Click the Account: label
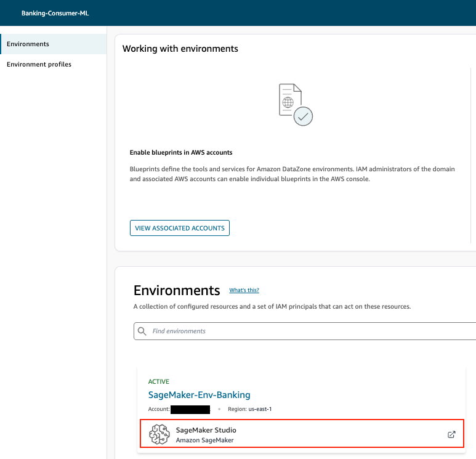This screenshot has width=476, height=459. click(x=159, y=409)
